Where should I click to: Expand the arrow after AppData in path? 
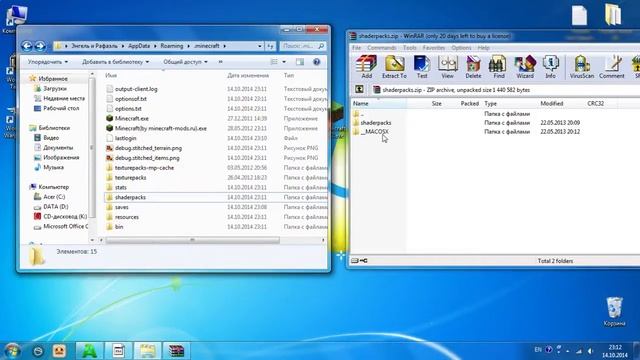(155, 46)
